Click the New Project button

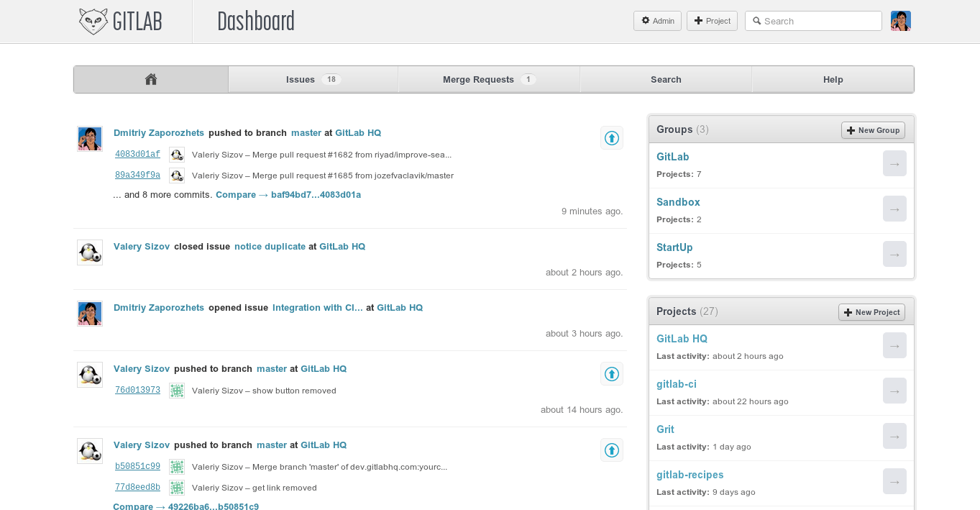[871, 312]
